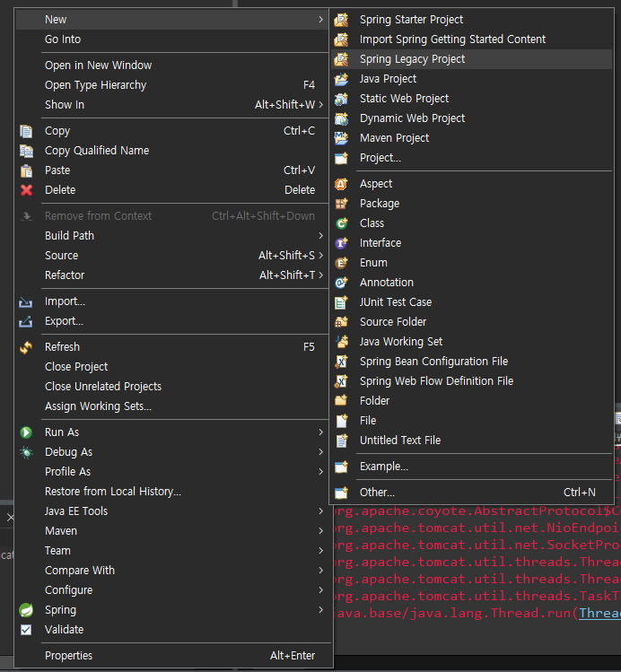Click the Spring leaf icon
Screen dimensions: 621x672
(x=26, y=610)
